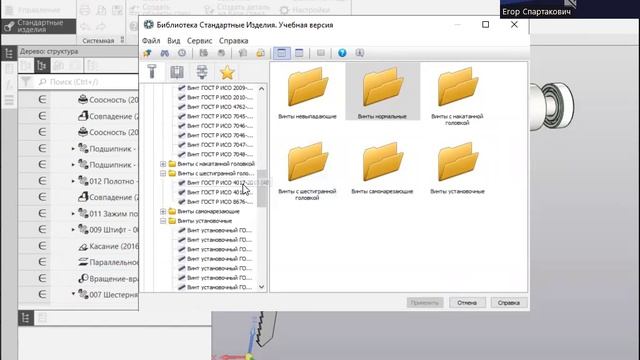The width and height of the screenshot is (640, 360).
Task: Open the Сервис menu
Action: 199,41
